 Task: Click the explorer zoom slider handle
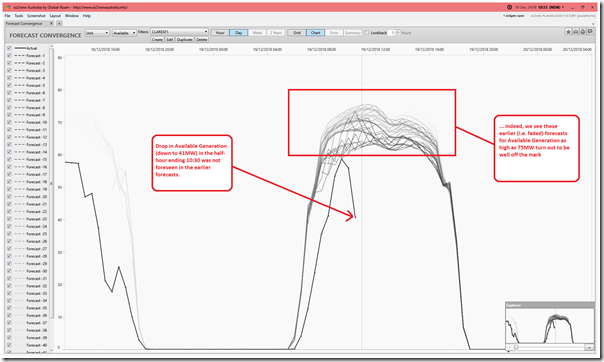(516, 347)
